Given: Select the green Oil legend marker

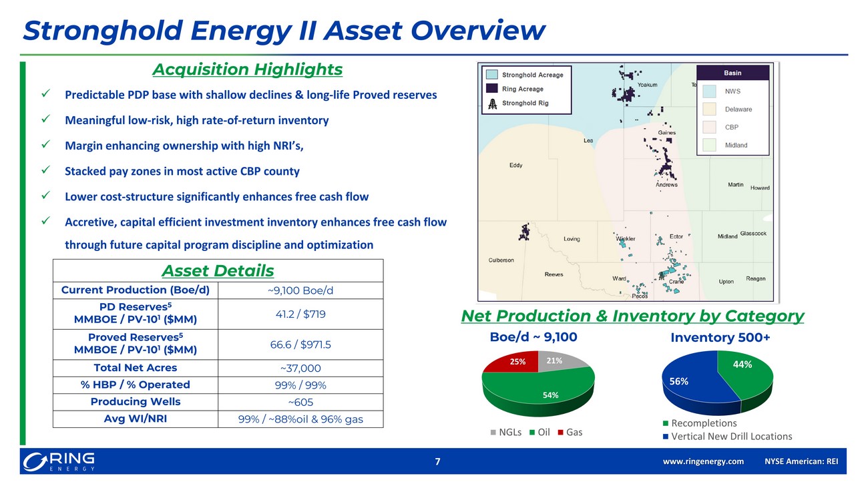Looking at the screenshot, I should 531,433.
